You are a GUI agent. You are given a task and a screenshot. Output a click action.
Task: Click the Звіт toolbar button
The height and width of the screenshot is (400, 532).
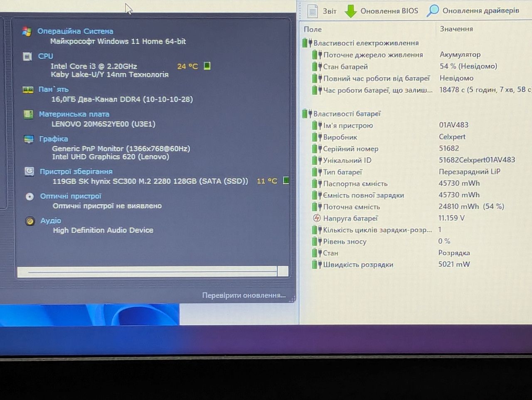click(x=322, y=11)
